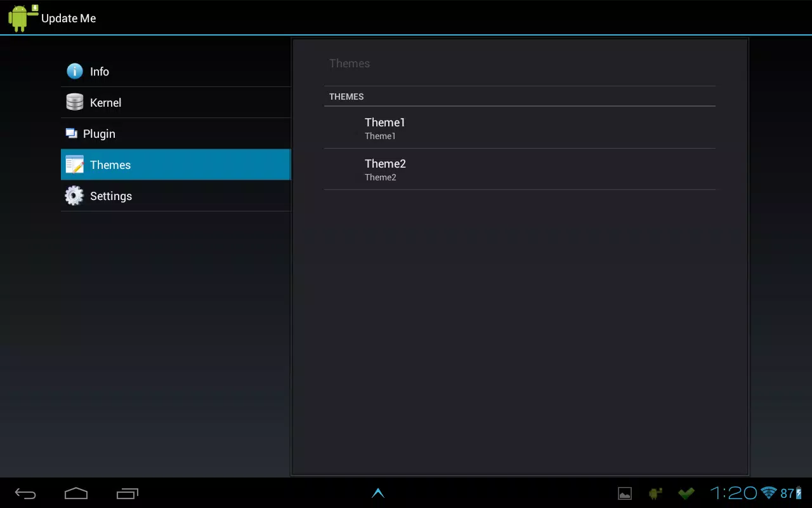Viewport: 812px width, 508px height.
Task: Open the Settings menu entry
Action: point(176,196)
